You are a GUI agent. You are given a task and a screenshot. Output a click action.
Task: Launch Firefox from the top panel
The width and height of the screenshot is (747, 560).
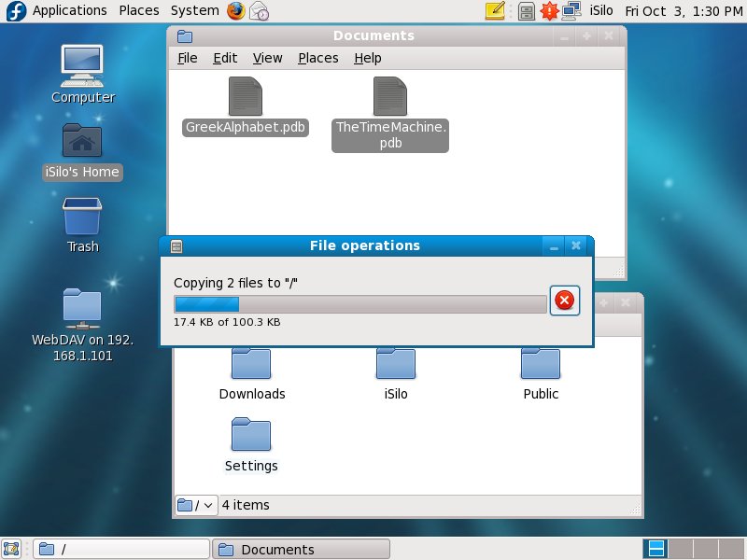[x=235, y=11]
